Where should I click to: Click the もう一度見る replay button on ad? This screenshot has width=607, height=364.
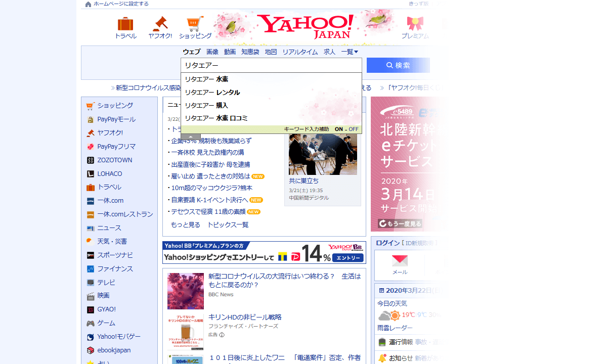tap(400, 223)
